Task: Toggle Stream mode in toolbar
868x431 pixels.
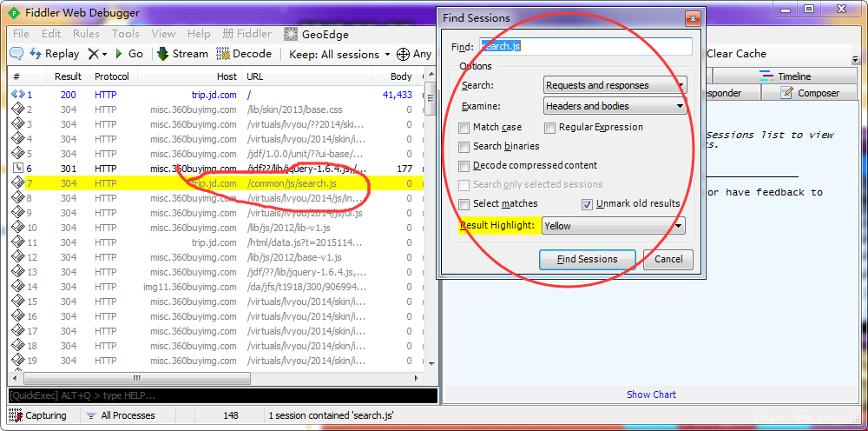Action: coord(182,54)
